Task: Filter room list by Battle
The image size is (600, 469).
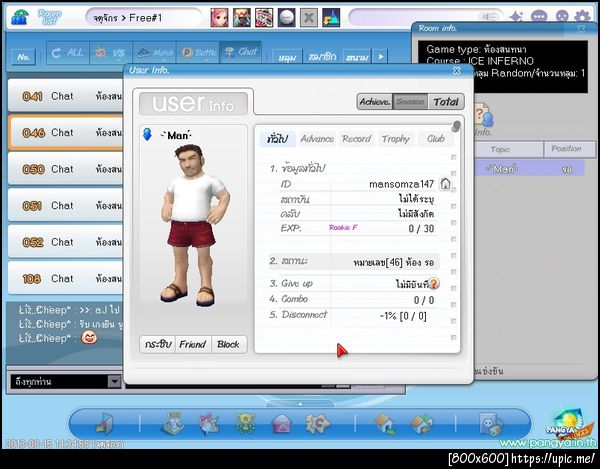Action: click(x=198, y=52)
